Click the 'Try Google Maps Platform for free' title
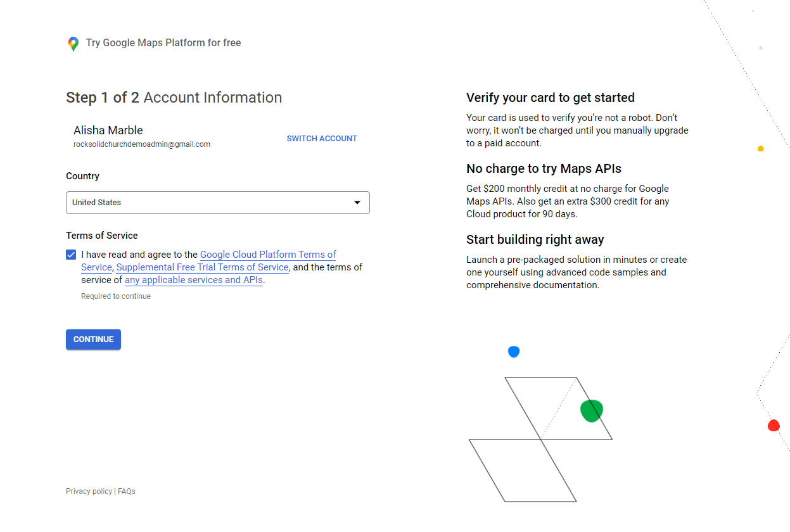Viewport: 790px width, 532px height. click(x=163, y=43)
